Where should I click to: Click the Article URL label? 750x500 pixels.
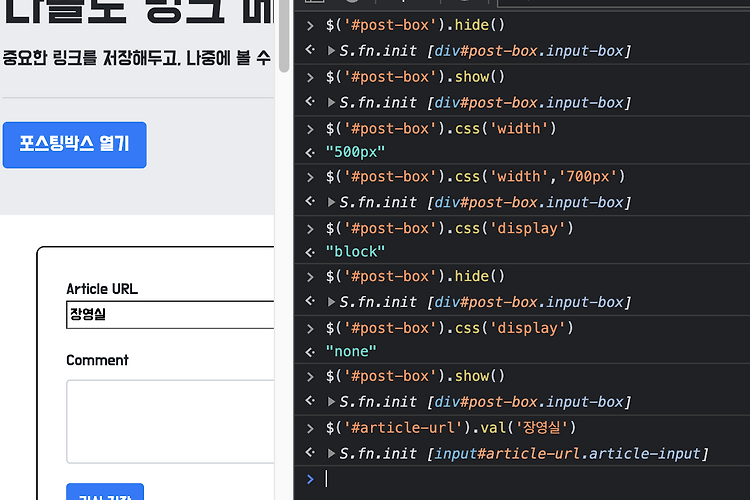point(102,289)
